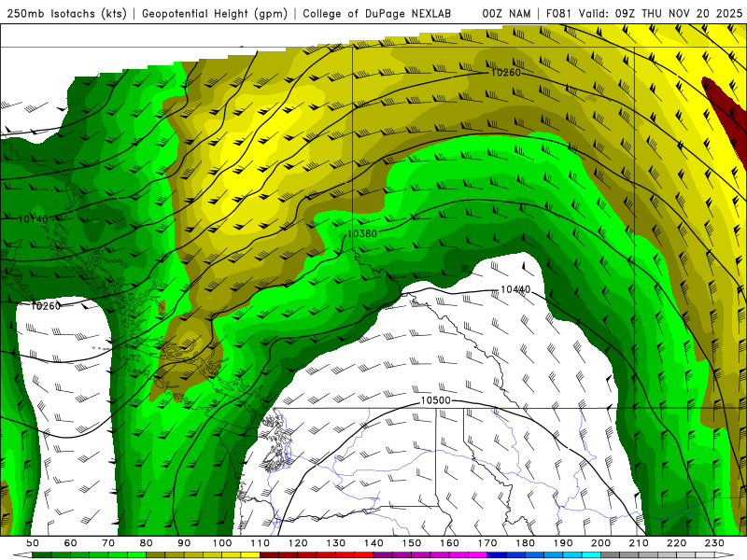Click the 220 tick on the color scale
The height and width of the screenshot is (560, 747).
(x=676, y=543)
